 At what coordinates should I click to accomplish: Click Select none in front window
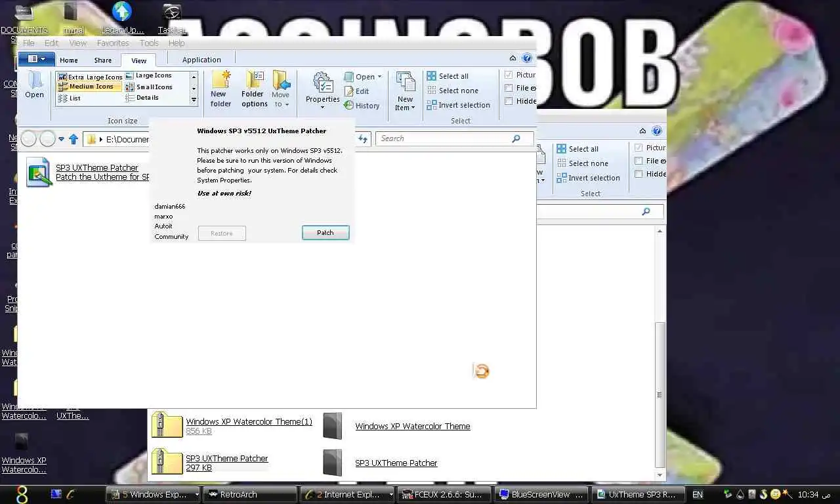[452, 91]
